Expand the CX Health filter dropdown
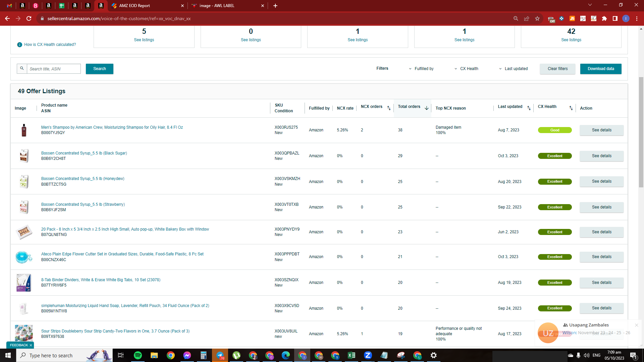Viewport: 644px width, 362px height. click(x=466, y=69)
